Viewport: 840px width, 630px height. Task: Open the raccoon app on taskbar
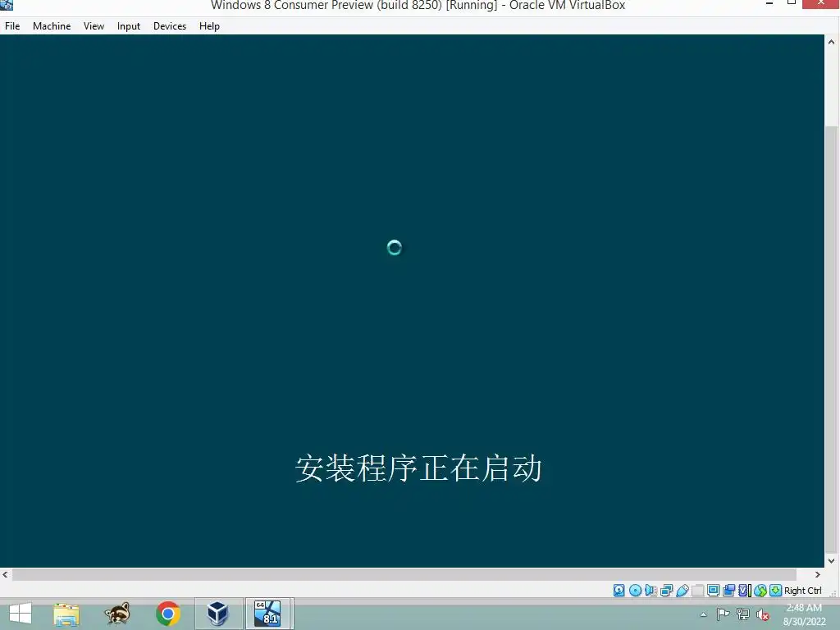click(x=116, y=614)
